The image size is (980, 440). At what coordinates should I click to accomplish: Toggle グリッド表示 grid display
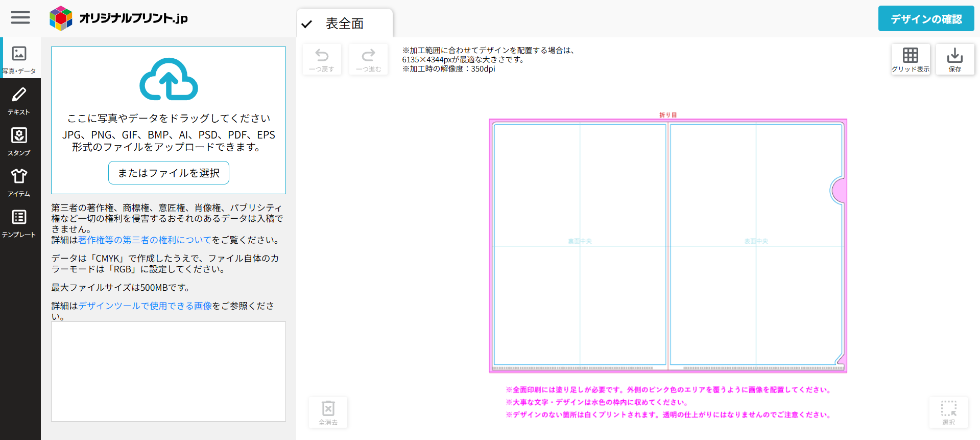coord(910,60)
